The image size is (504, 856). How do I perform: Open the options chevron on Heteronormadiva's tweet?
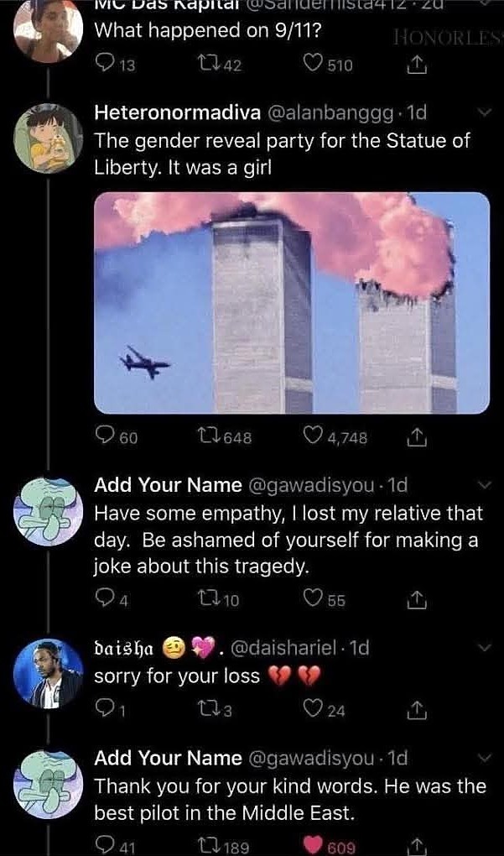pos(484,112)
